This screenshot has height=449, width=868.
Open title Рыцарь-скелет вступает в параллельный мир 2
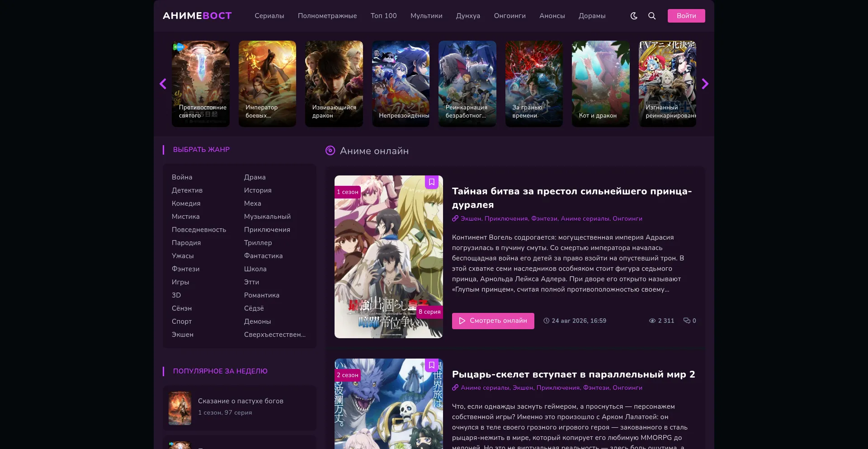coord(574,374)
